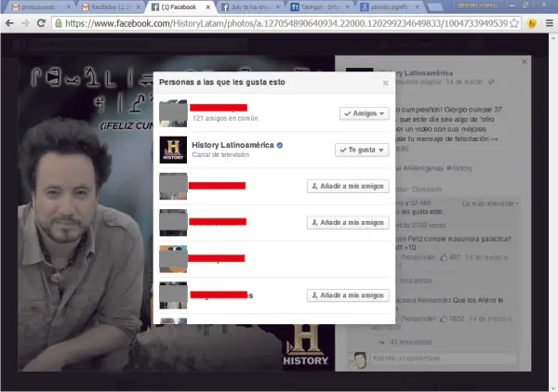This screenshot has width=558, height=392.
Task: Click the browser forward arrow
Action: pos(25,23)
